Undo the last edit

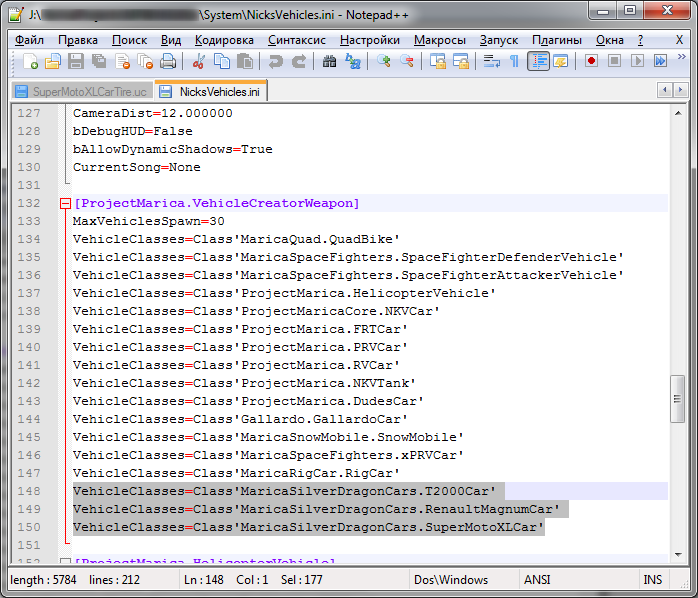point(276,61)
